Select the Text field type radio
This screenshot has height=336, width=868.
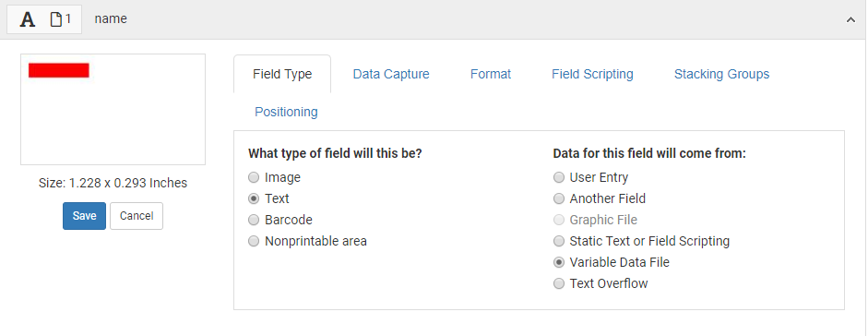254,198
